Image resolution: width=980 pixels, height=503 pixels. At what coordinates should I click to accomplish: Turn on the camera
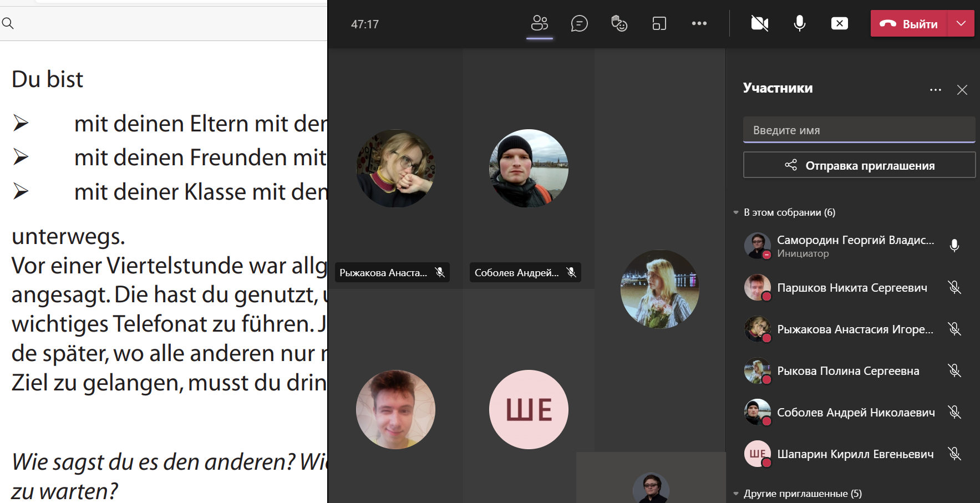759,23
